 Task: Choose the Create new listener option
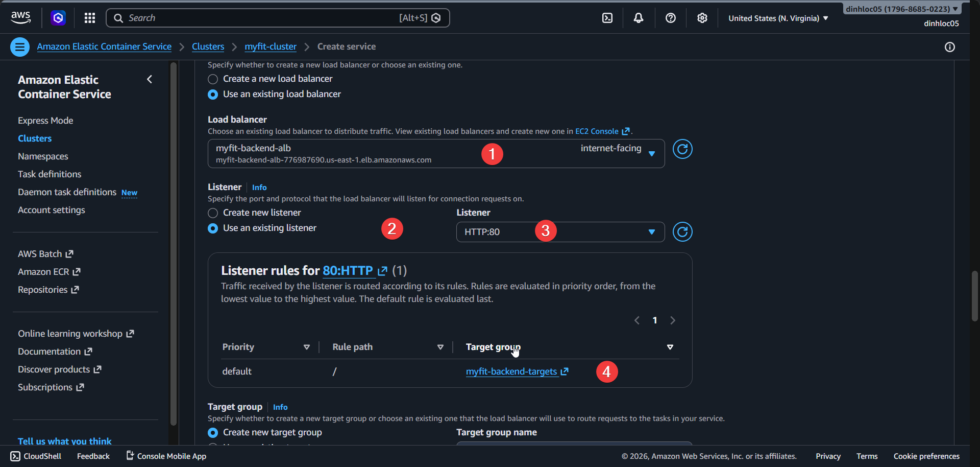click(212, 213)
